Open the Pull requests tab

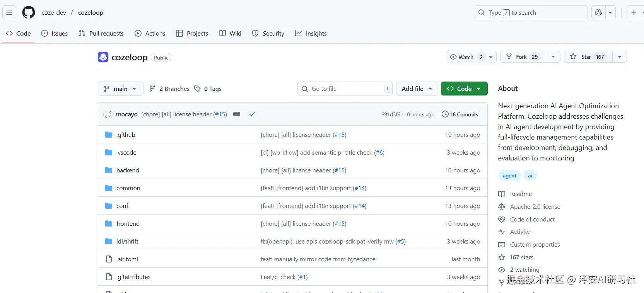(x=101, y=33)
